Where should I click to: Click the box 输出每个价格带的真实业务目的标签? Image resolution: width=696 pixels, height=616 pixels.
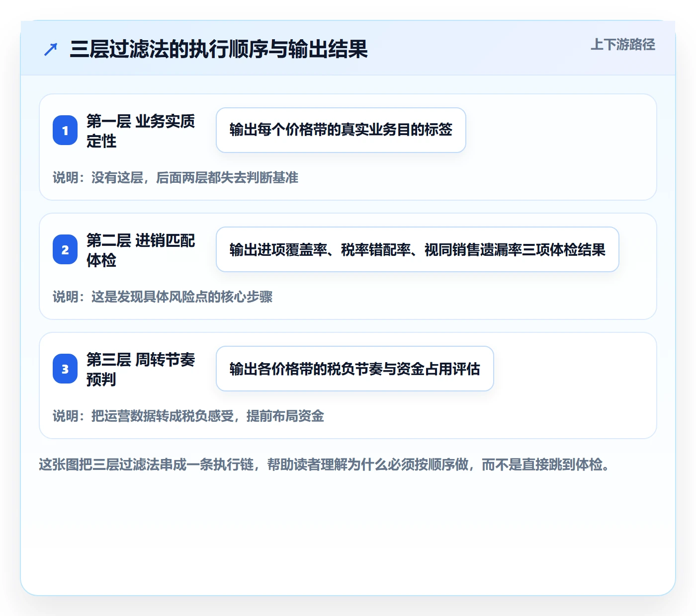[x=341, y=130]
